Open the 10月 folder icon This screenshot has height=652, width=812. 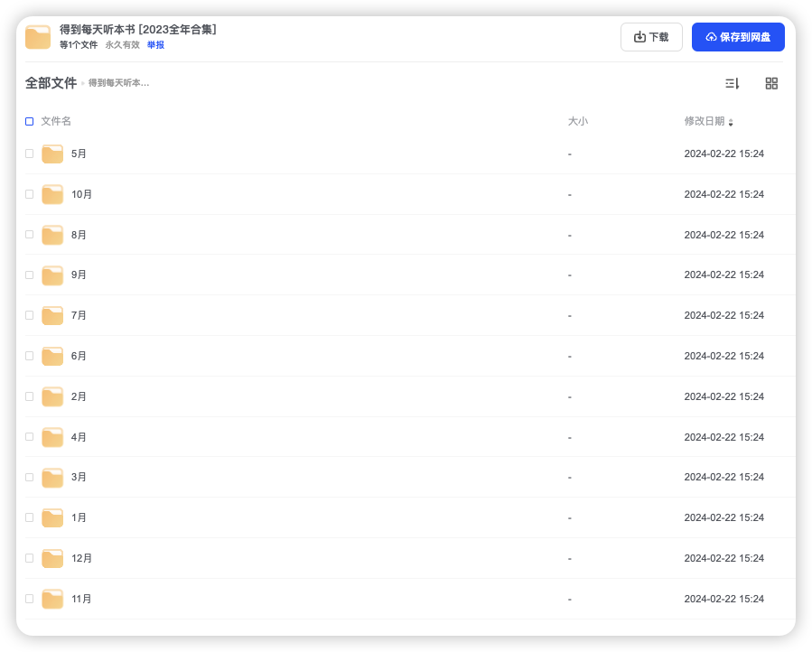pyautogui.click(x=52, y=194)
